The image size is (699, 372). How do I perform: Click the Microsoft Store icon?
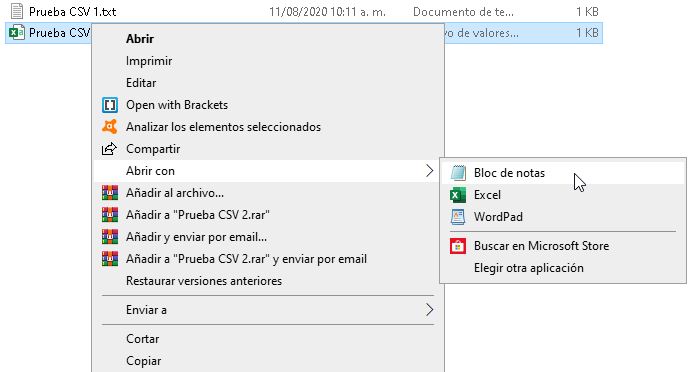point(458,246)
